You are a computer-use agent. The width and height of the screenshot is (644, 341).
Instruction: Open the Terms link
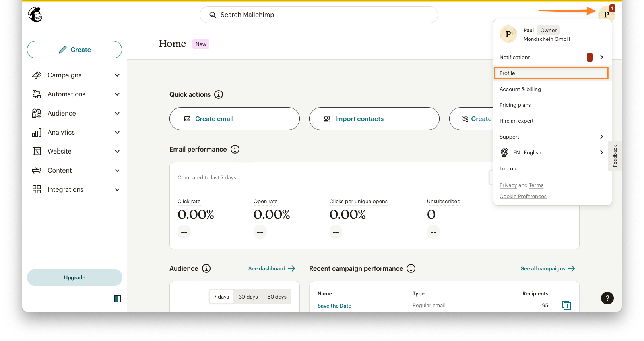click(536, 185)
